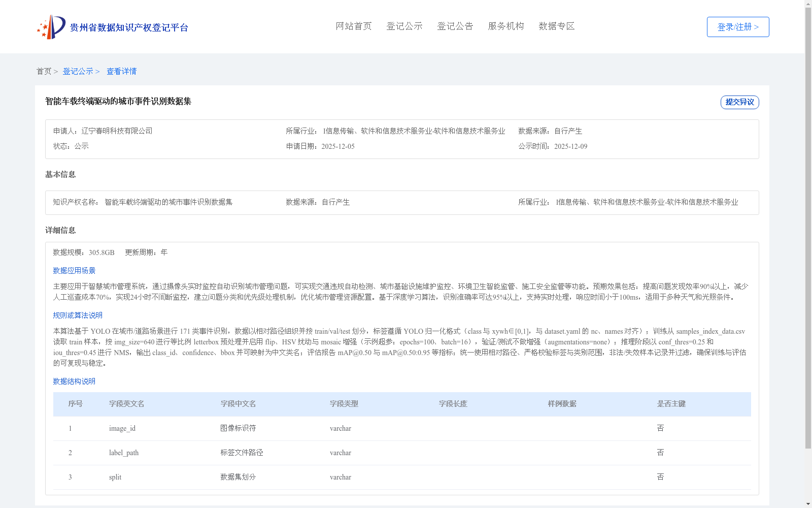The width and height of the screenshot is (812, 508).
Task: Select the 图像标识符 cell
Action: 238,428
